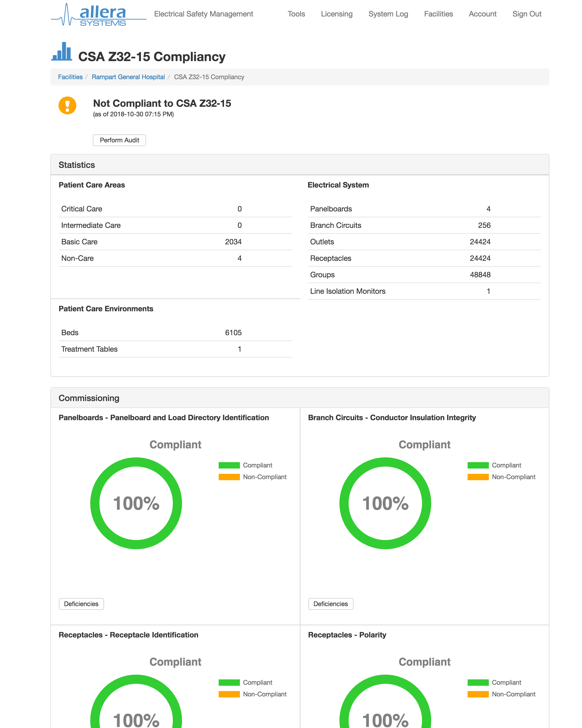Click the Basic Care value 2034
582x728 pixels.
point(233,242)
